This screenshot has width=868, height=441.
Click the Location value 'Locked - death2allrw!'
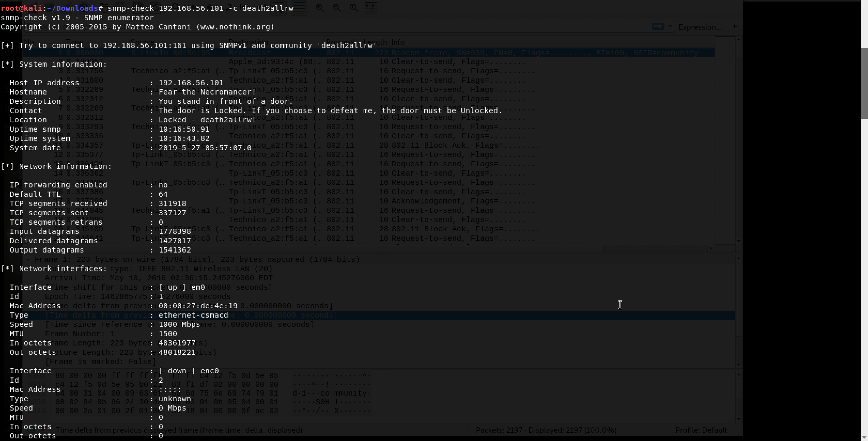[x=207, y=120]
